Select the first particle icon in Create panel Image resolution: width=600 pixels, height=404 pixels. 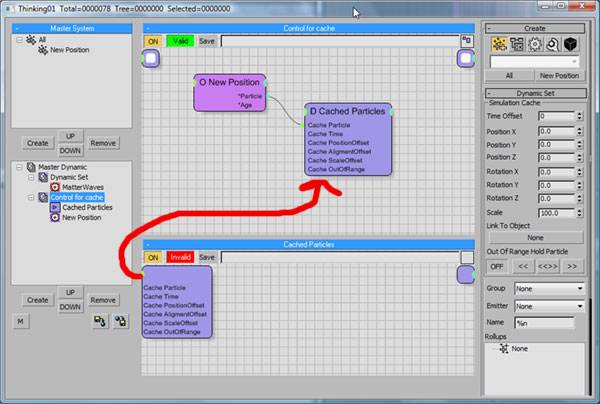click(x=498, y=44)
